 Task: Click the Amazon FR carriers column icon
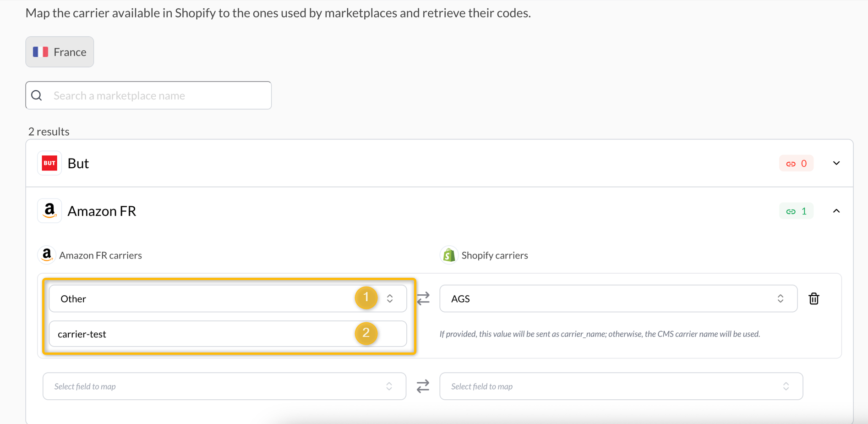tap(46, 255)
